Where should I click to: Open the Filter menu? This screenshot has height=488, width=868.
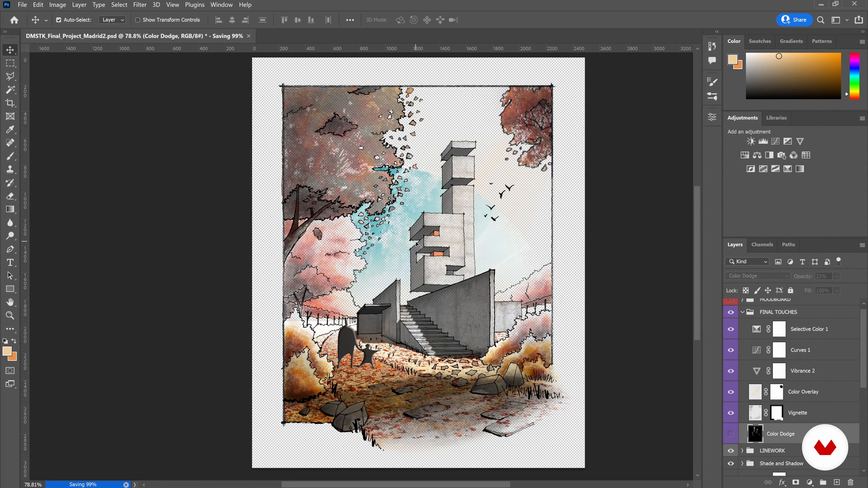click(x=139, y=5)
